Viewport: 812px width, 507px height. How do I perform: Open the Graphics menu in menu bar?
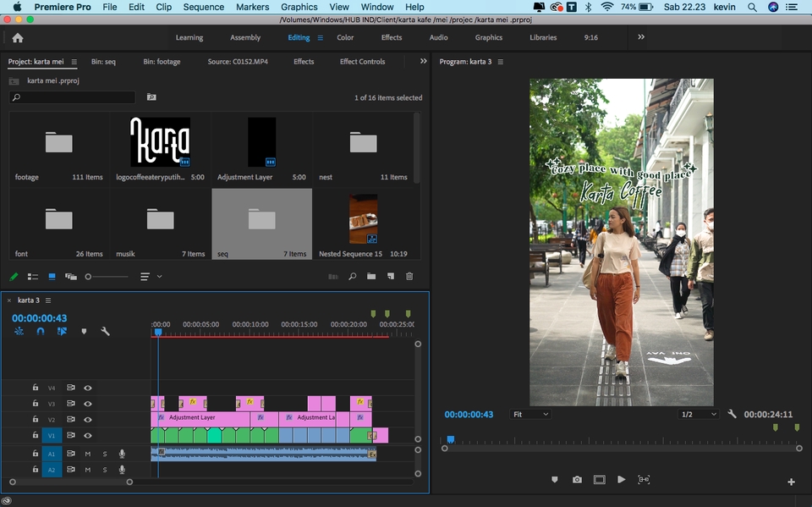pos(299,8)
